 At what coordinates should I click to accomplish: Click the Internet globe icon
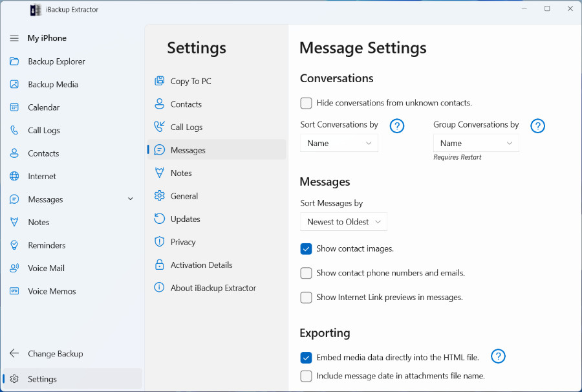pos(14,177)
